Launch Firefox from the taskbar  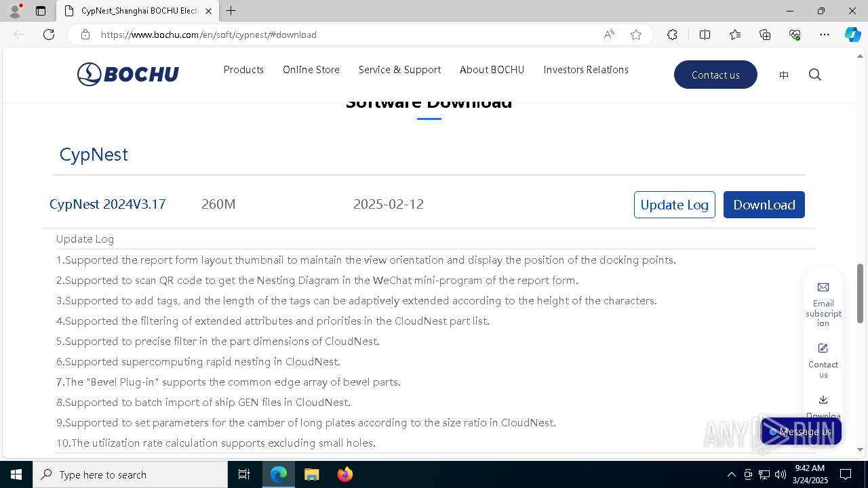[344, 474]
